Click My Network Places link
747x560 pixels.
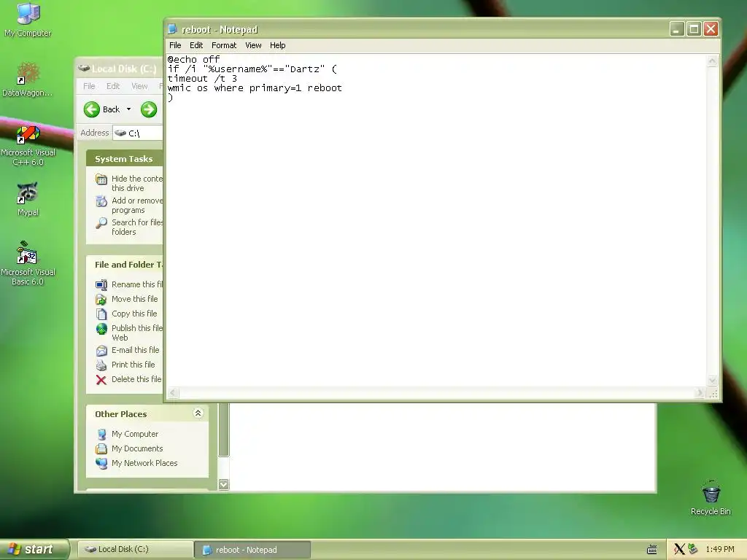click(x=144, y=463)
